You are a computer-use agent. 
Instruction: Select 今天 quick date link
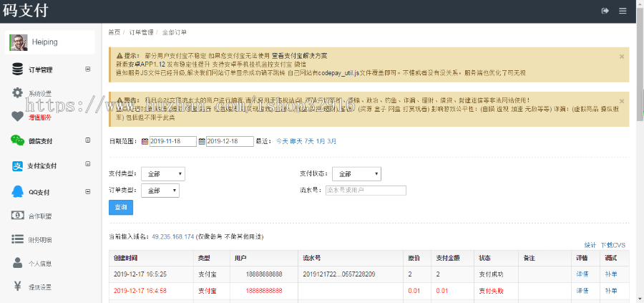click(x=282, y=141)
